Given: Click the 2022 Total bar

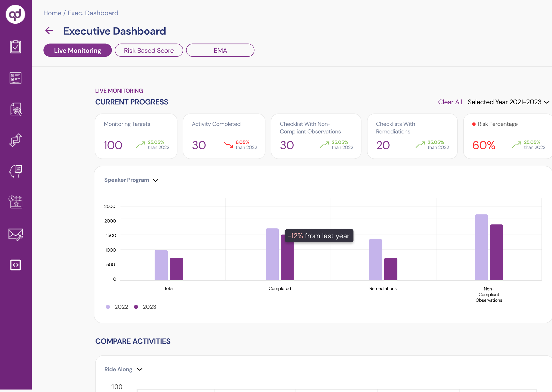Looking at the screenshot, I should click(x=161, y=265).
